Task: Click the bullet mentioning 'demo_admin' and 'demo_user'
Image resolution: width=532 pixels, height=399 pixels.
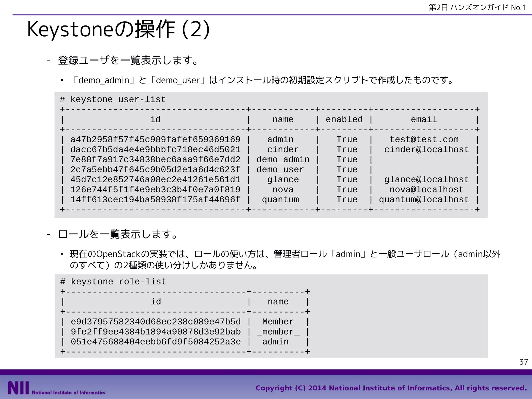Action: pos(262,80)
